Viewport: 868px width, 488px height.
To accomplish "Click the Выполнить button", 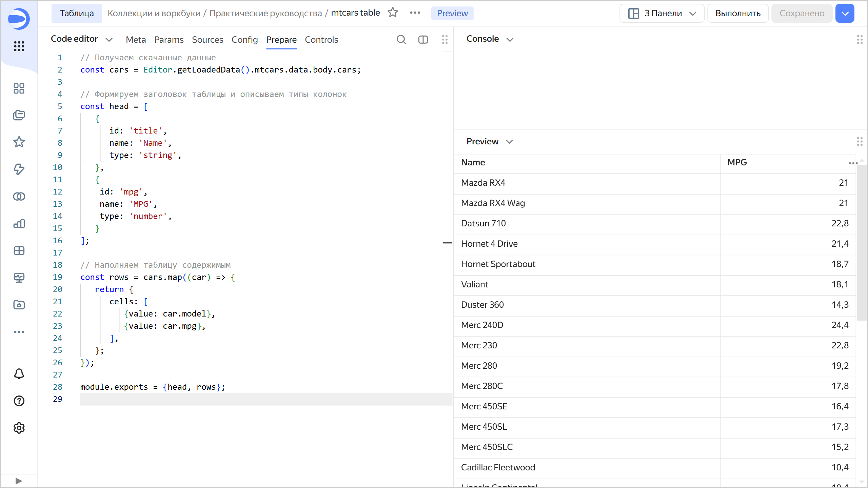I will (x=738, y=13).
